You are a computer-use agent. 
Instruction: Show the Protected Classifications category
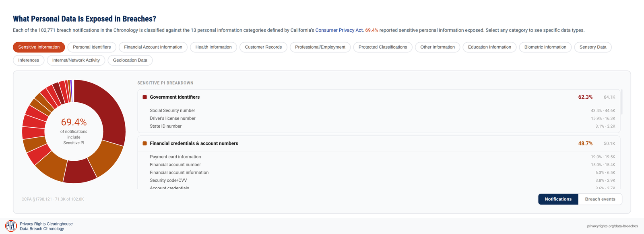click(x=383, y=47)
